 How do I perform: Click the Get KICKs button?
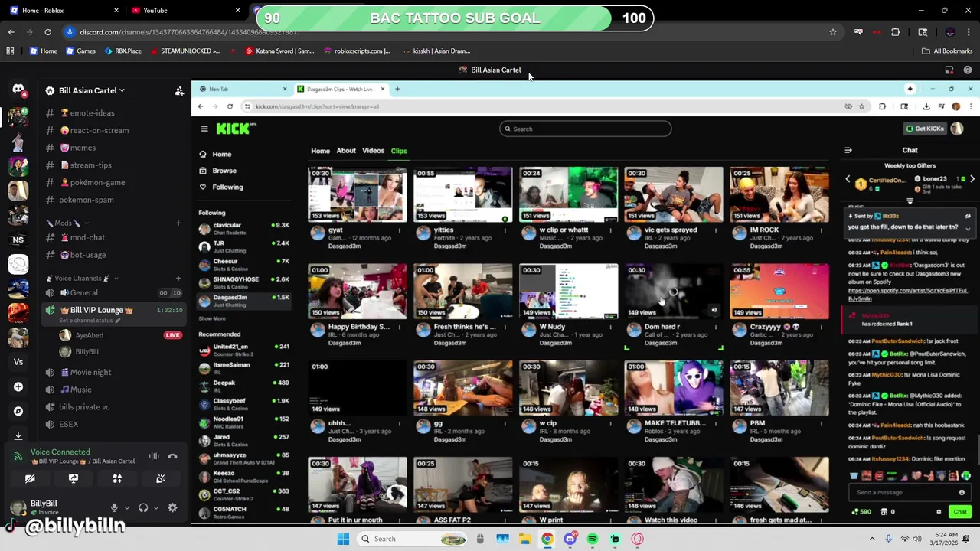tap(925, 129)
